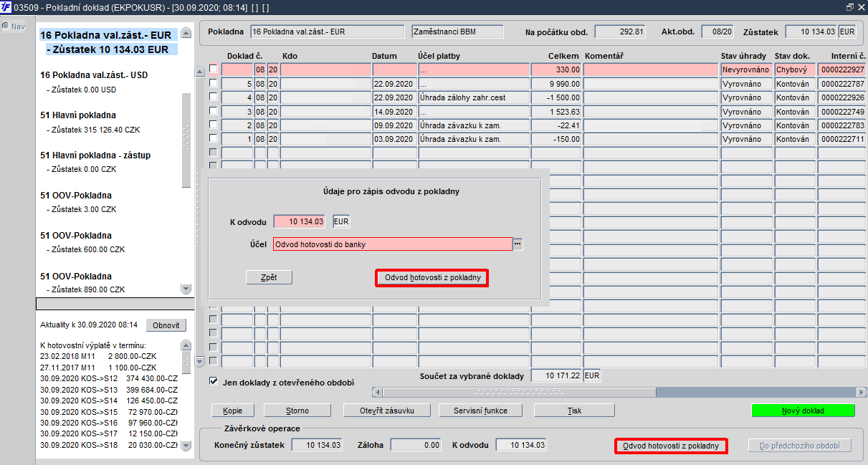
Task: Click the up arrow of cash register list scrollbar
Action: tap(186, 33)
